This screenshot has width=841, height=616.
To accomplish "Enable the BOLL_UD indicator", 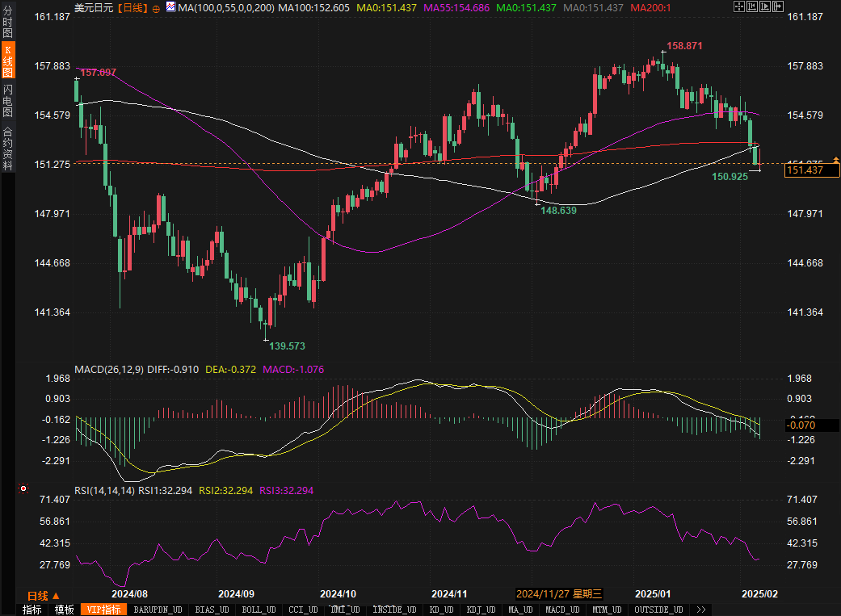I will pyautogui.click(x=258, y=610).
